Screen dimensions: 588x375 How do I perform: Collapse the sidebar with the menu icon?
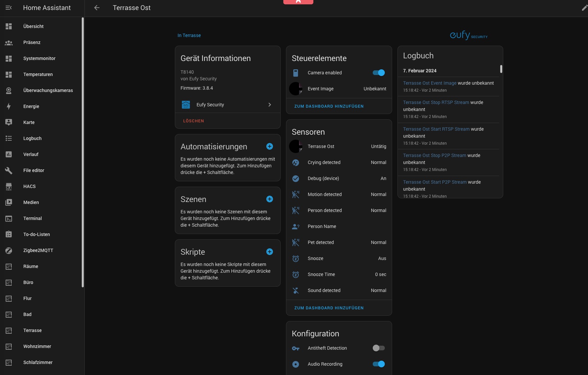[x=9, y=8]
